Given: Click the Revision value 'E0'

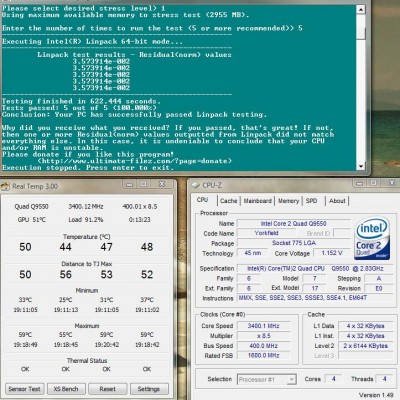Looking at the screenshot, I should click(379, 288).
